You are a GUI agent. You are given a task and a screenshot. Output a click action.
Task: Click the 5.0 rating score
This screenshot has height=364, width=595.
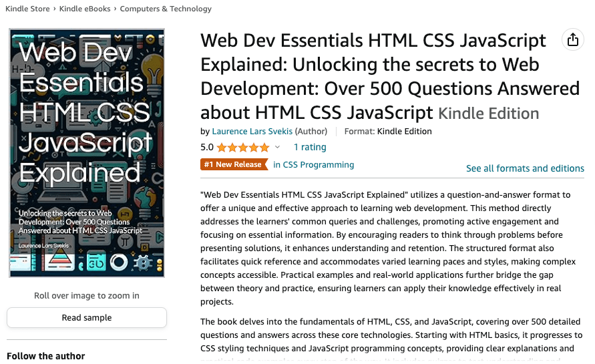pyautogui.click(x=207, y=148)
